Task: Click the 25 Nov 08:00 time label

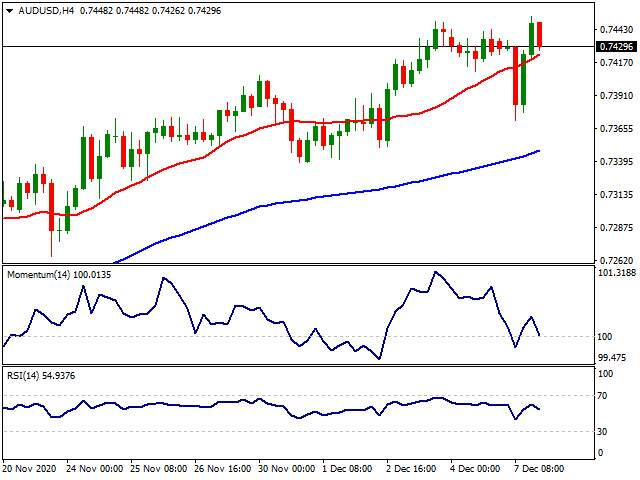Action: (159, 468)
